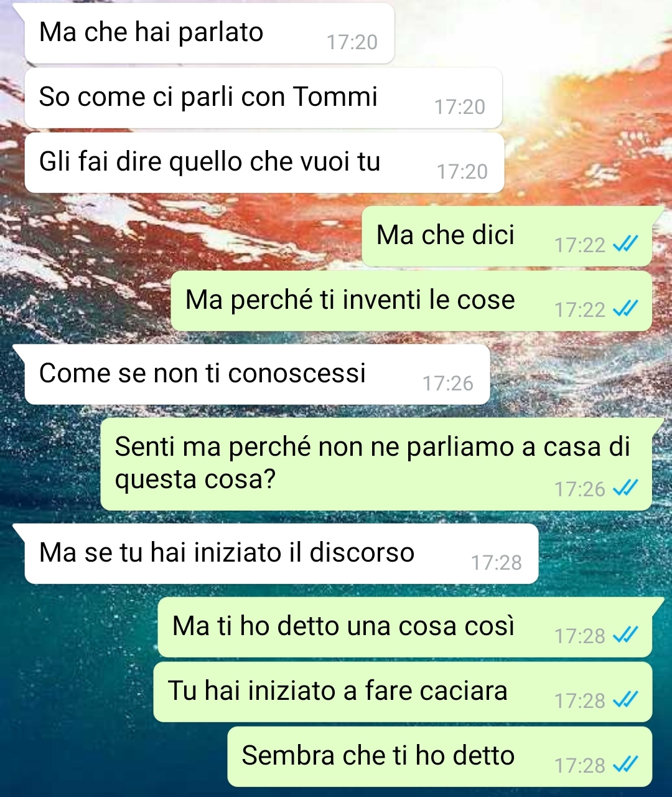Tap the 17:28 timestamp on "Ma se tu hai iniziato il discorso"
This screenshot has width=672, height=797.
click(497, 562)
